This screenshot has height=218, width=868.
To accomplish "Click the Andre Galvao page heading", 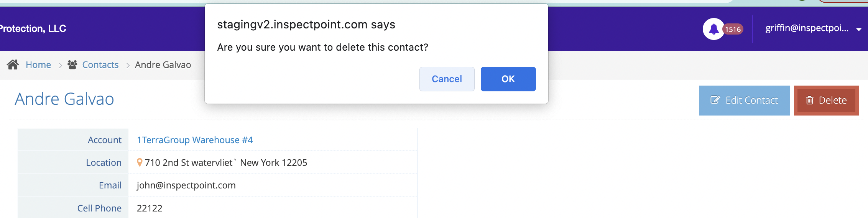I will click(64, 99).
